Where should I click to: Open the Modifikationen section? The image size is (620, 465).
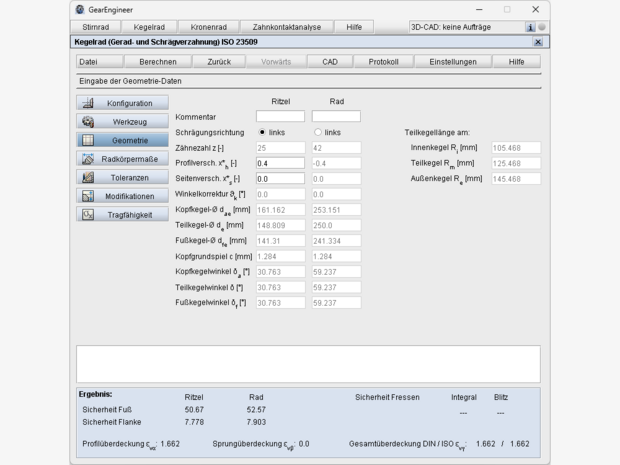pos(121,196)
